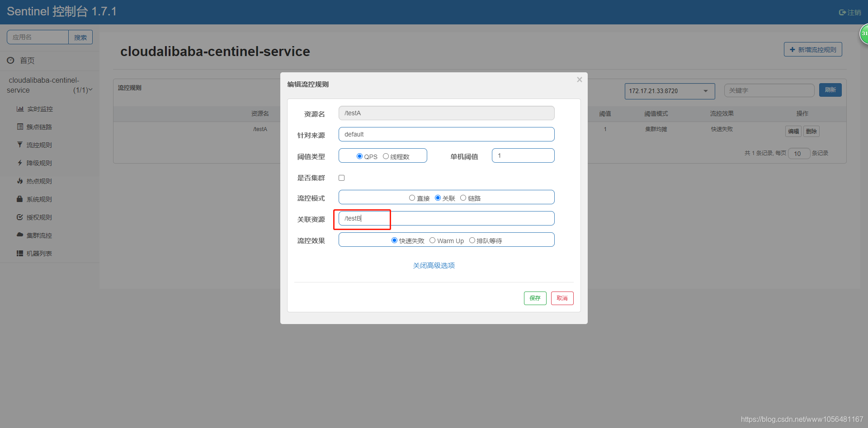Image resolution: width=868 pixels, height=428 pixels.
Task: Click the 机器列表 list icon
Action: pos(20,254)
